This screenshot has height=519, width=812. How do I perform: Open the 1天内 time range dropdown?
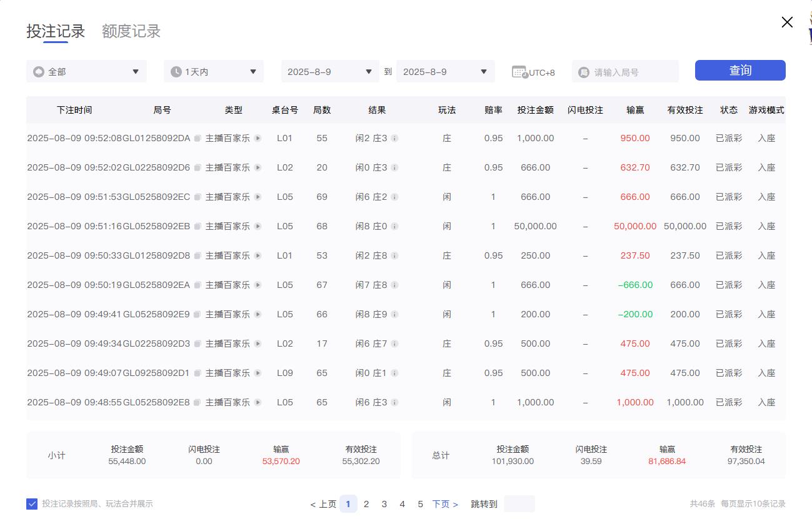[214, 71]
